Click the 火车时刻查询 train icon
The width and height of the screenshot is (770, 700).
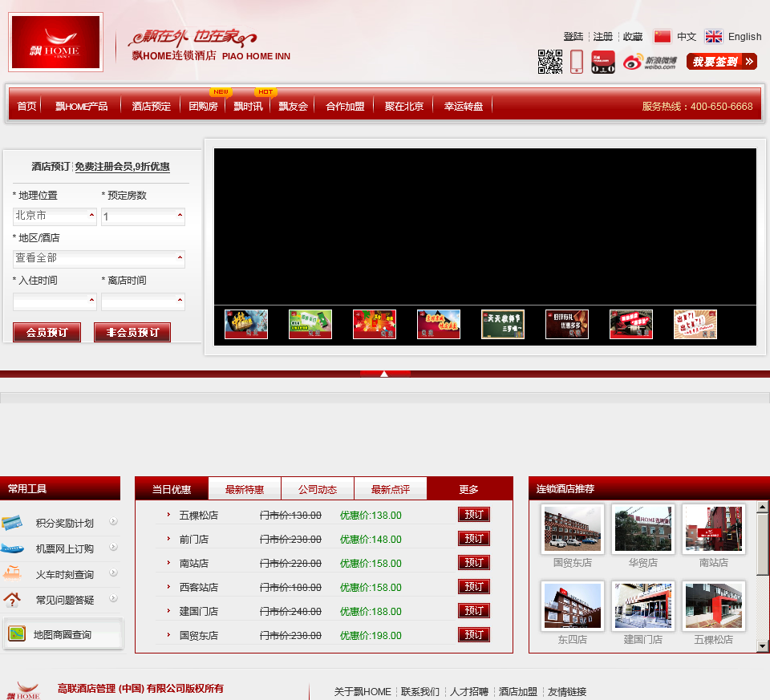coord(12,573)
